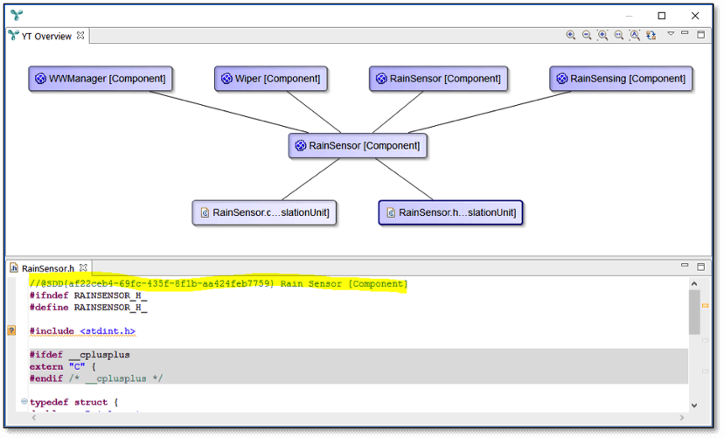Screen dimensions: 724x438
Task: Select the RainSensor.h translation unit node
Action: point(450,213)
